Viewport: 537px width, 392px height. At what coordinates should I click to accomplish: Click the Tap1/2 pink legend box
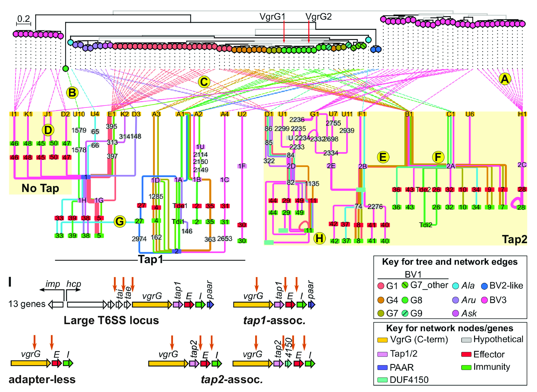pos(382,354)
